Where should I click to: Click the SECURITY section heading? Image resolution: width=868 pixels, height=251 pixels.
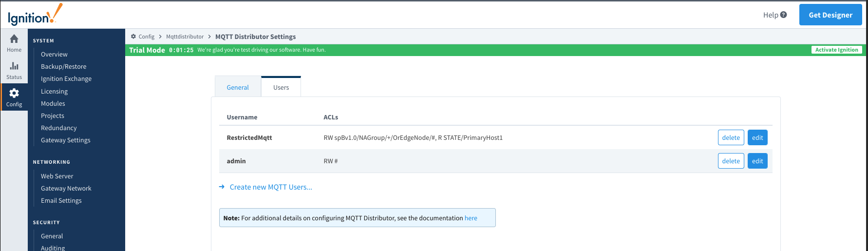point(46,222)
